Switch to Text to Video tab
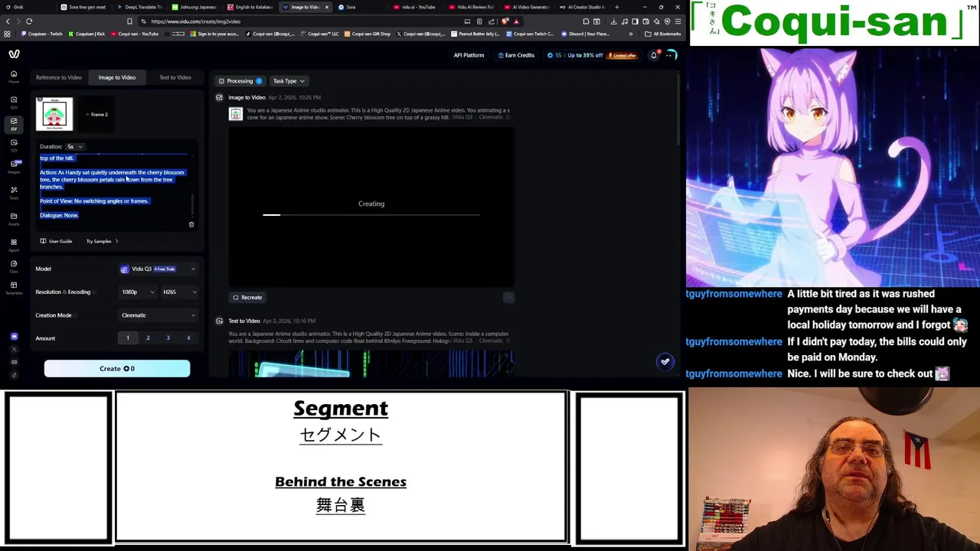The image size is (980, 551). 175,77
